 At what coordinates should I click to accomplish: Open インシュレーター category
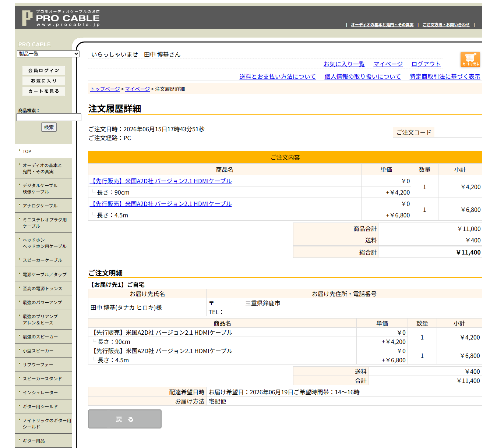[43, 392]
